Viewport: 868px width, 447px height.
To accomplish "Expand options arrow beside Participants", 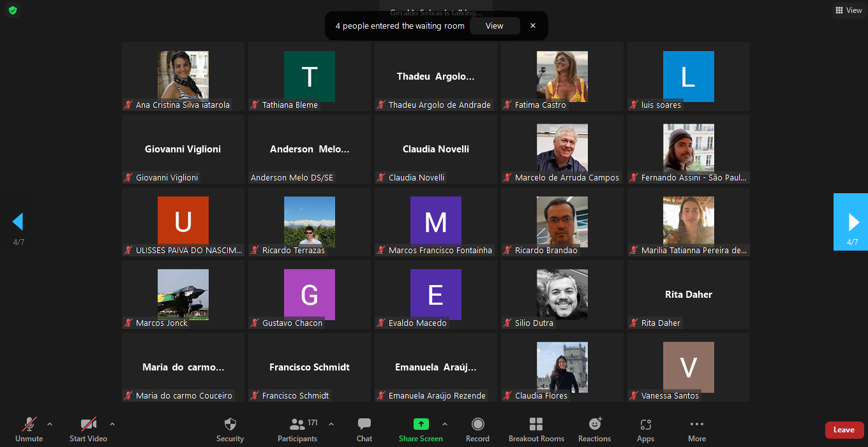I will point(331,424).
